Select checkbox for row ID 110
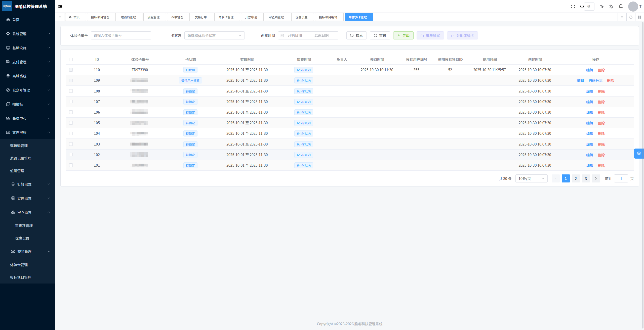This screenshot has height=330, width=644. click(x=71, y=70)
